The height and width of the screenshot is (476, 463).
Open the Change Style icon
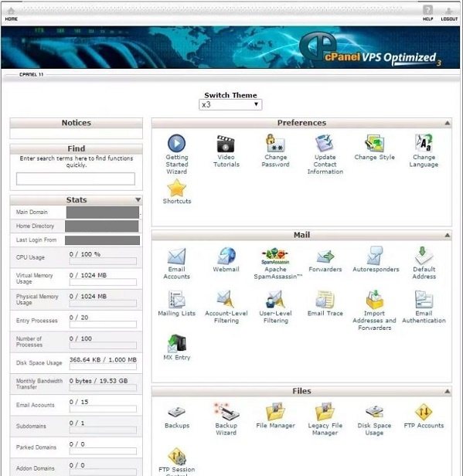374,143
